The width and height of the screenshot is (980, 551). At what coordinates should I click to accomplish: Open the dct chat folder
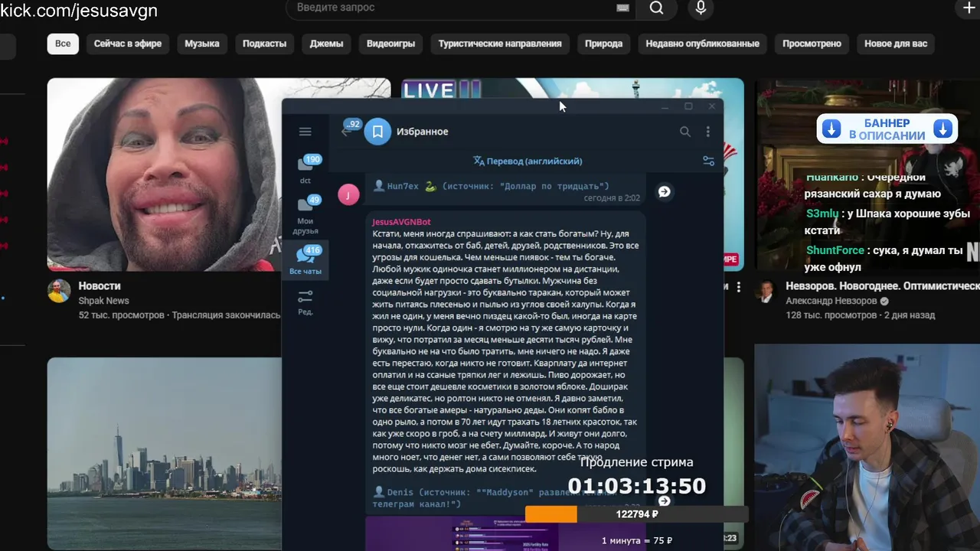(x=305, y=170)
